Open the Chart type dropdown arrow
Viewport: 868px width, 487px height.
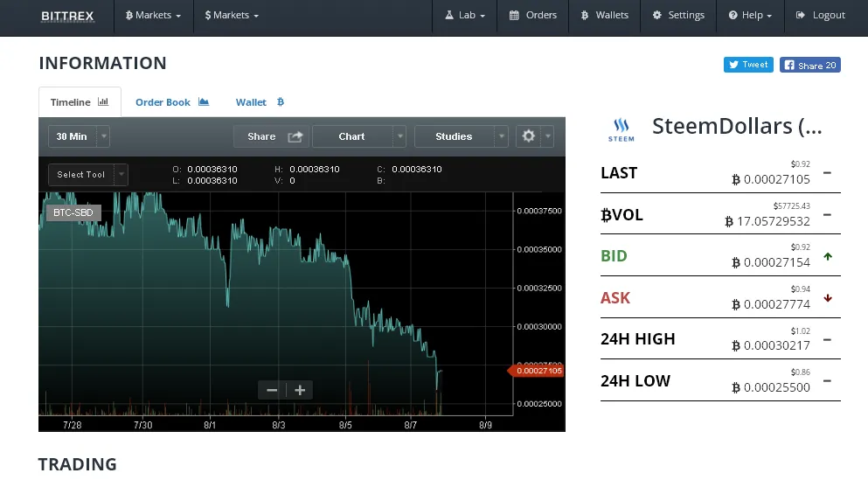(x=399, y=136)
